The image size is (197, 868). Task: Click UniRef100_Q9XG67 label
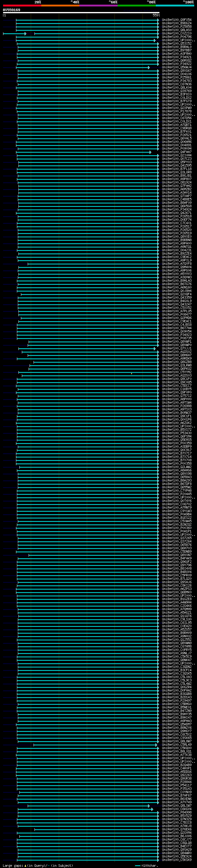[x=177, y=71]
